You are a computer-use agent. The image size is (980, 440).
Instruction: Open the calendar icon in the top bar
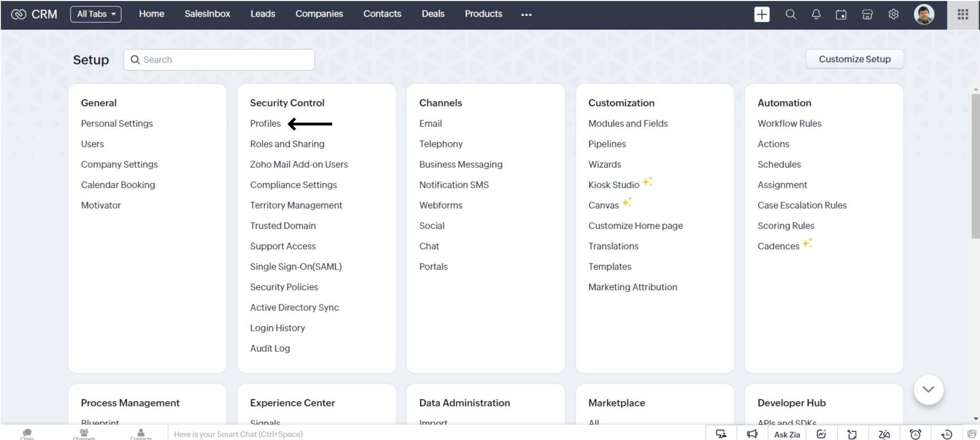click(x=841, y=14)
